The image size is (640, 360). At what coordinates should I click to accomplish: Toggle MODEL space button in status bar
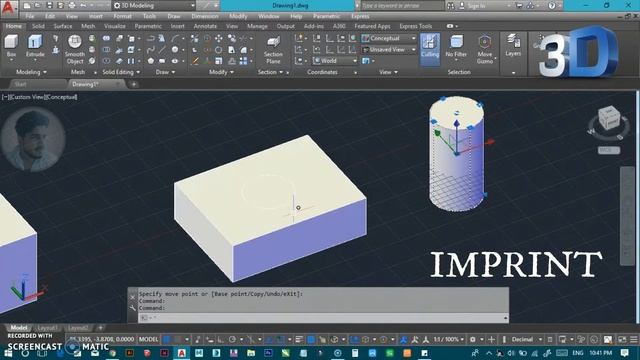149,340
